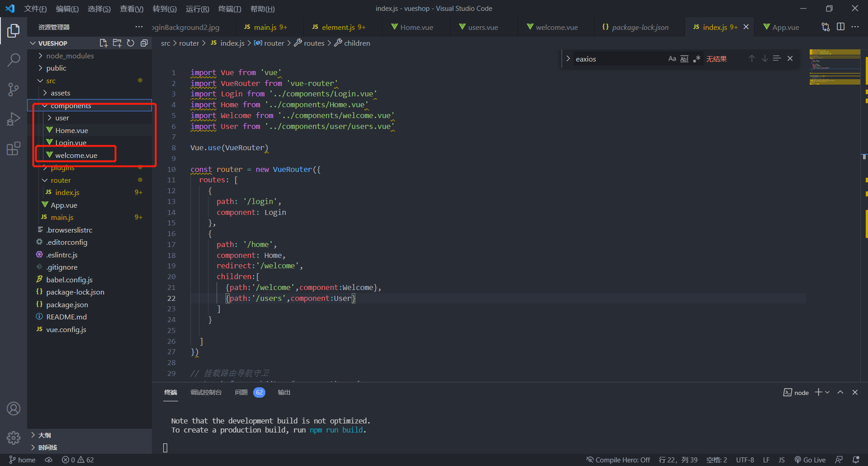
Task: Open terminal launch profile dropdown
Action: (x=827, y=392)
